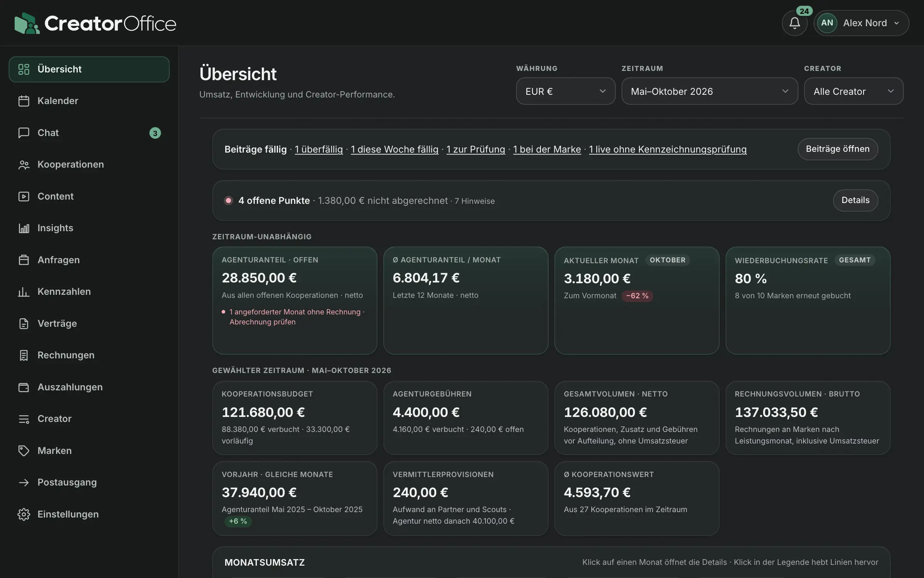Click the Kooperationen people icon
Image resolution: width=924 pixels, height=578 pixels.
(x=24, y=165)
